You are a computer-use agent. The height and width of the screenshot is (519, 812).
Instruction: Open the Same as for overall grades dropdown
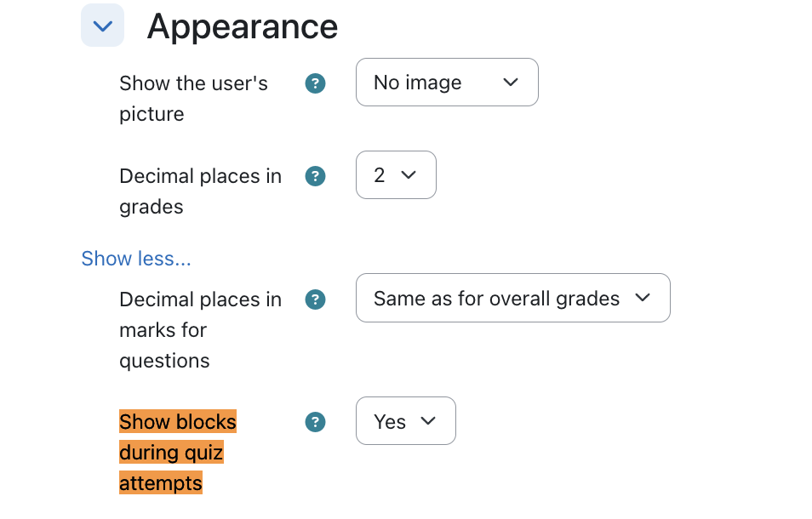tap(512, 298)
